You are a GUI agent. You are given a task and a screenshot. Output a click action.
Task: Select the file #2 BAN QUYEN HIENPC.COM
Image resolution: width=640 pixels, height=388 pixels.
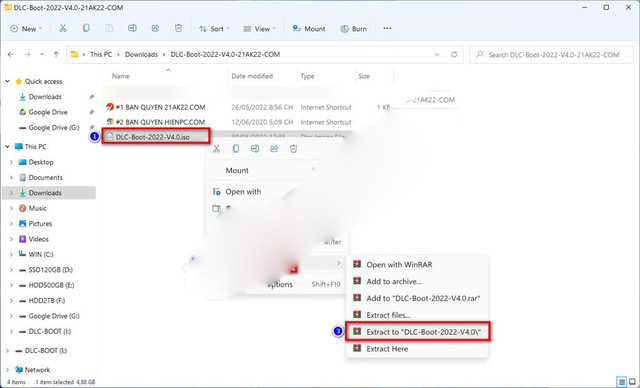(160, 122)
